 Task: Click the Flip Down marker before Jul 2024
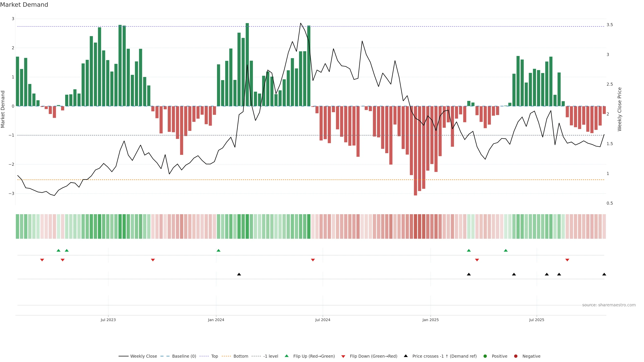tap(313, 260)
